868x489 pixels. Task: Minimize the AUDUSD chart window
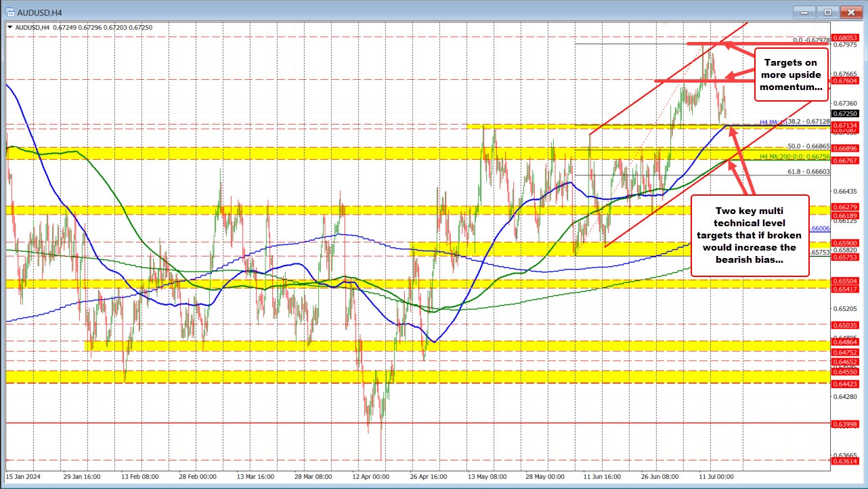(803, 12)
